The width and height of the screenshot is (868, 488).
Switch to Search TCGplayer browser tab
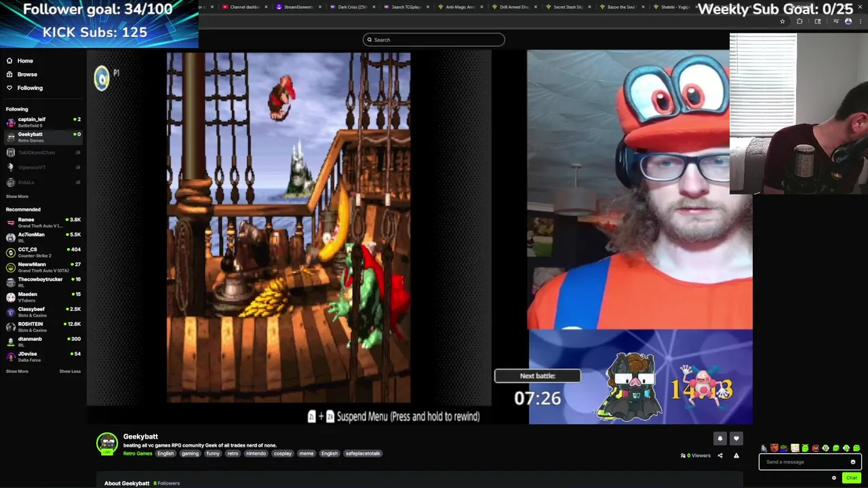pyautogui.click(x=406, y=7)
